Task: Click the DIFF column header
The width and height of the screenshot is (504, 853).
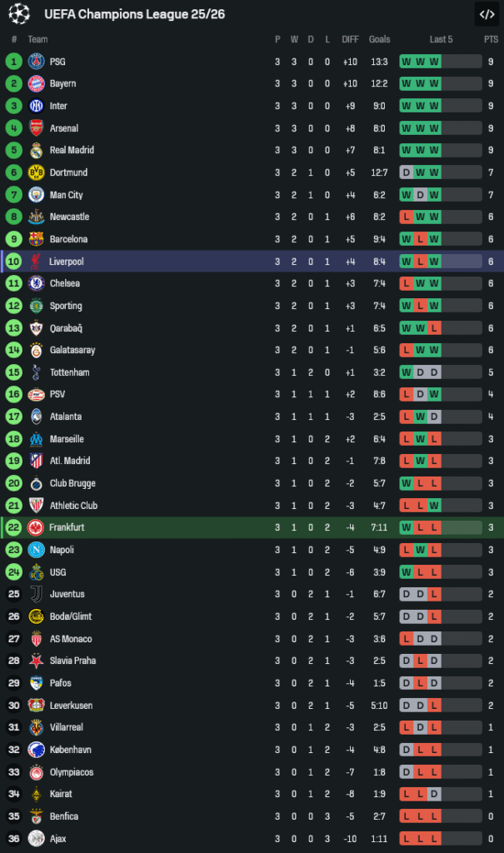Action: click(350, 39)
